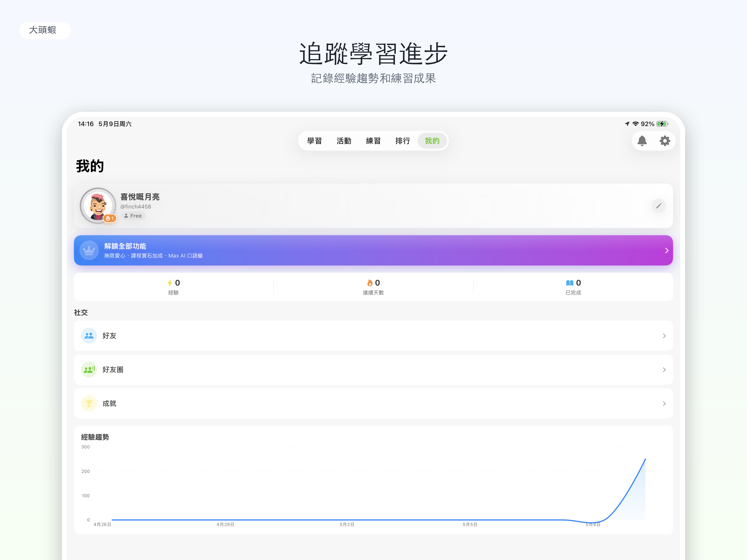This screenshot has width=747, height=560.
Task: Tap the pencil edit profile icon
Action: click(658, 206)
